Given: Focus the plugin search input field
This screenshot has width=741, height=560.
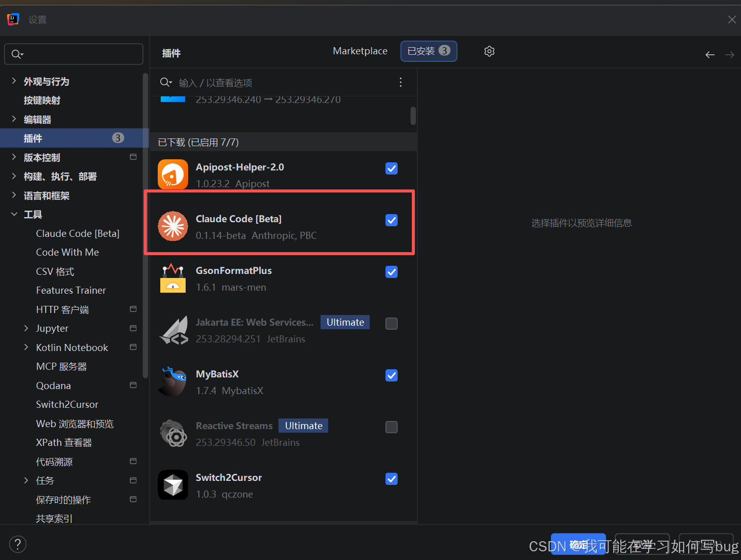Looking at the screenshot, I should pos(284,83).
